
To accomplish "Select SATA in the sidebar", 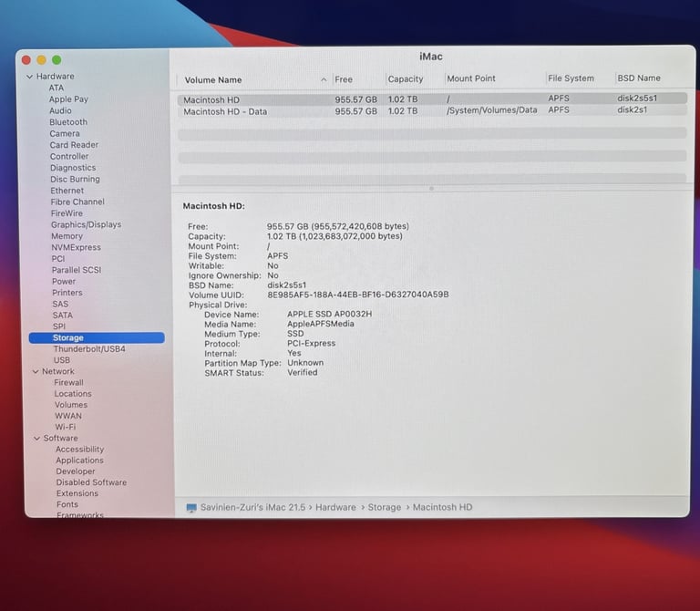I will pyautogui.click(x=63, y=316).
